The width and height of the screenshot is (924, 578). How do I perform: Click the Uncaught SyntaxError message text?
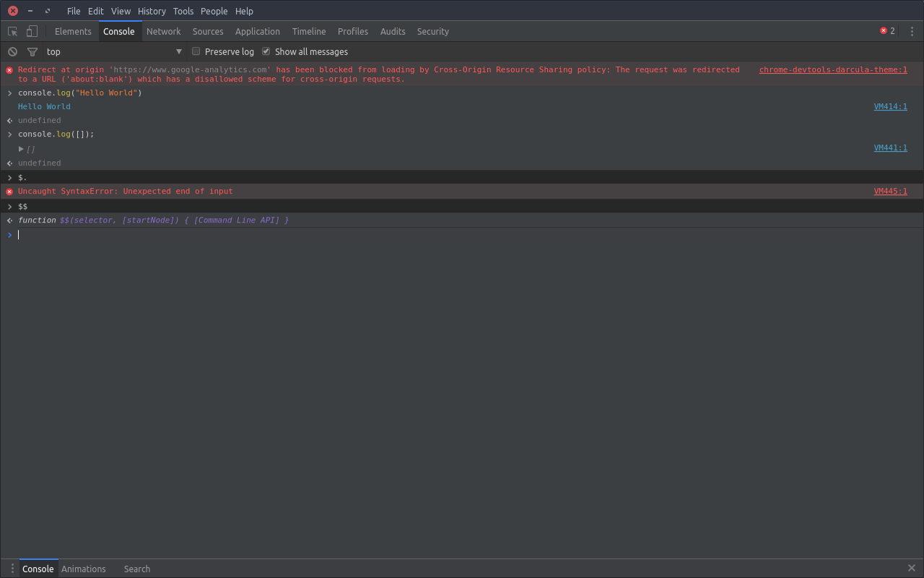(126, 191)
